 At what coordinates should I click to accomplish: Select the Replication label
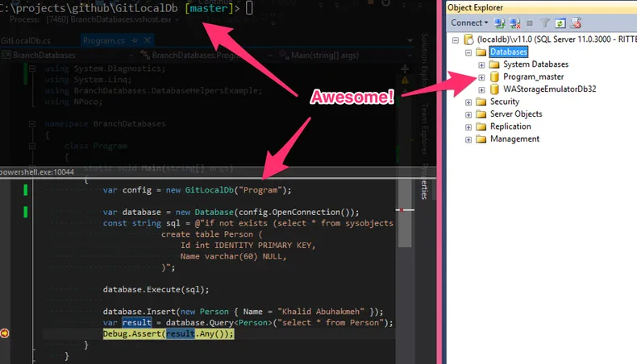click(510, 126)
